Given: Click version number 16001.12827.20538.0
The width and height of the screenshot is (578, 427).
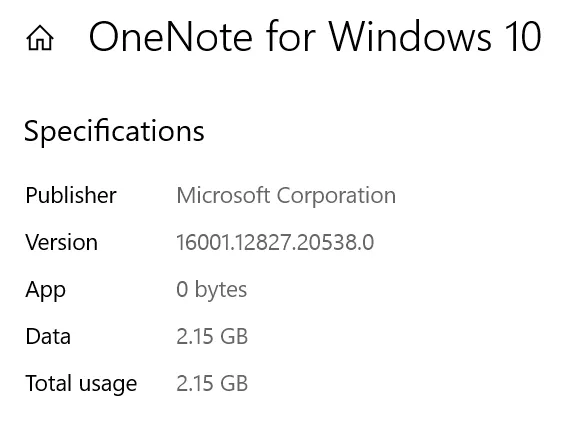Looking at the screenshot, I should (x=275, y=242).
